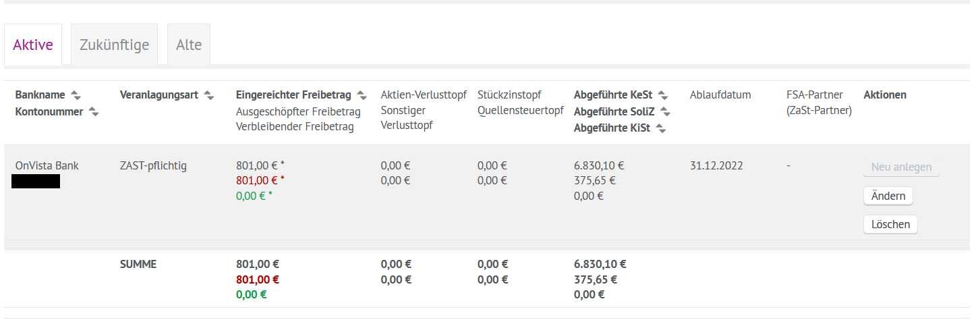980x322 pixels.
Task: Click the ZAST-pflichtig cell
Action: tap(153, 165)
